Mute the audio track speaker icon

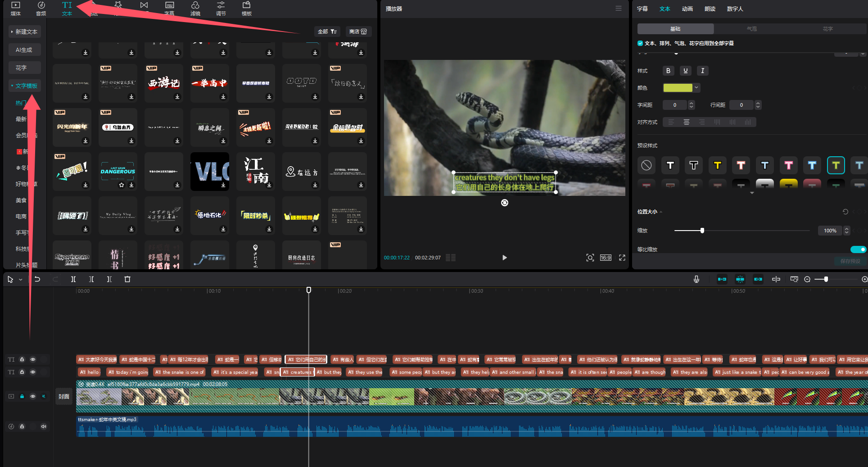point(44,426)
